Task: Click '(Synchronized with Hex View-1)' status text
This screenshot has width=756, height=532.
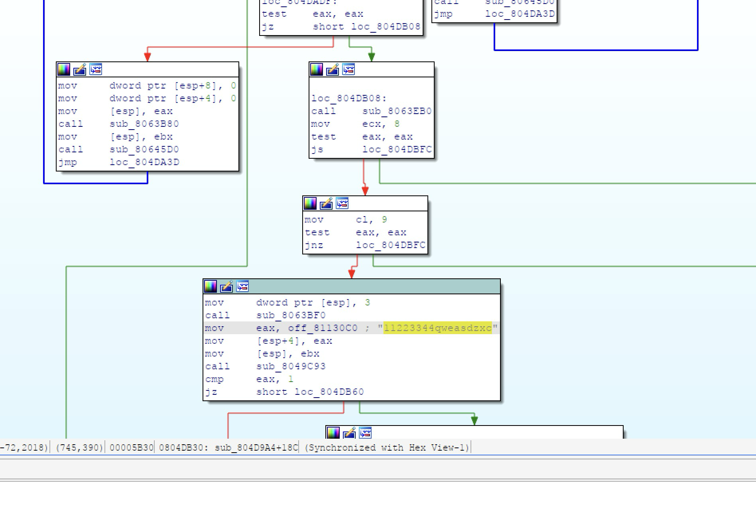Action: [387, 447]
